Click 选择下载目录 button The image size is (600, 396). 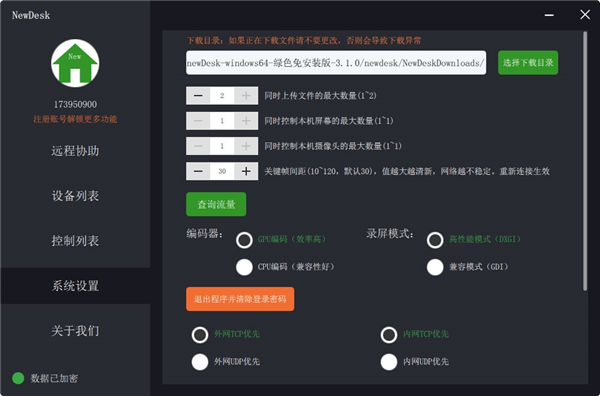click(528, 63)
